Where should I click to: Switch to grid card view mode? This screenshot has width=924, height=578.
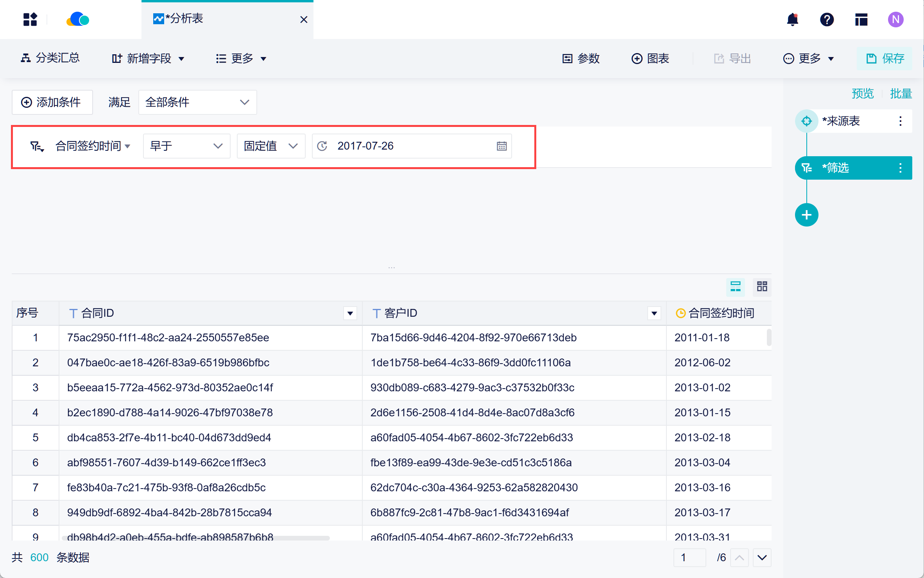pyautogui.click(x=762, y=286)
